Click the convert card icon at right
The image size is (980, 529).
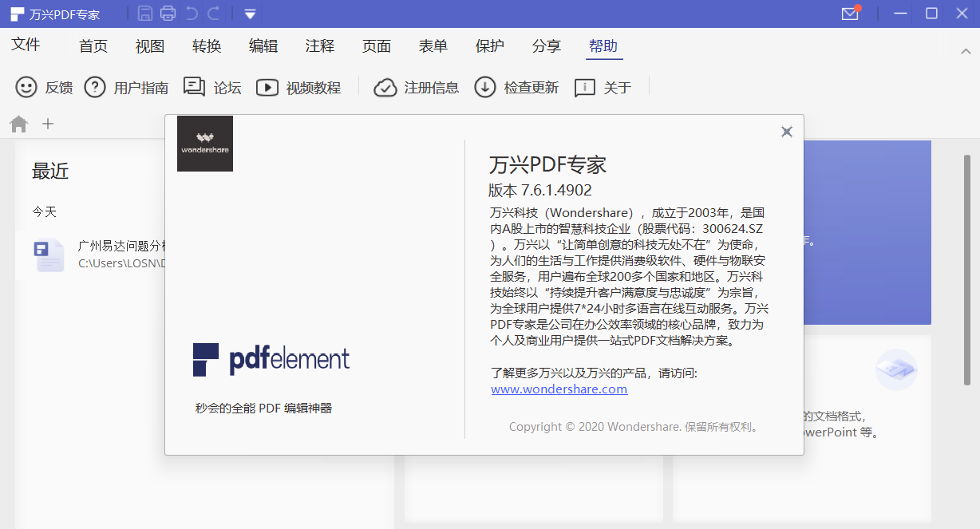pyautogui.click(x=896, y=369)
